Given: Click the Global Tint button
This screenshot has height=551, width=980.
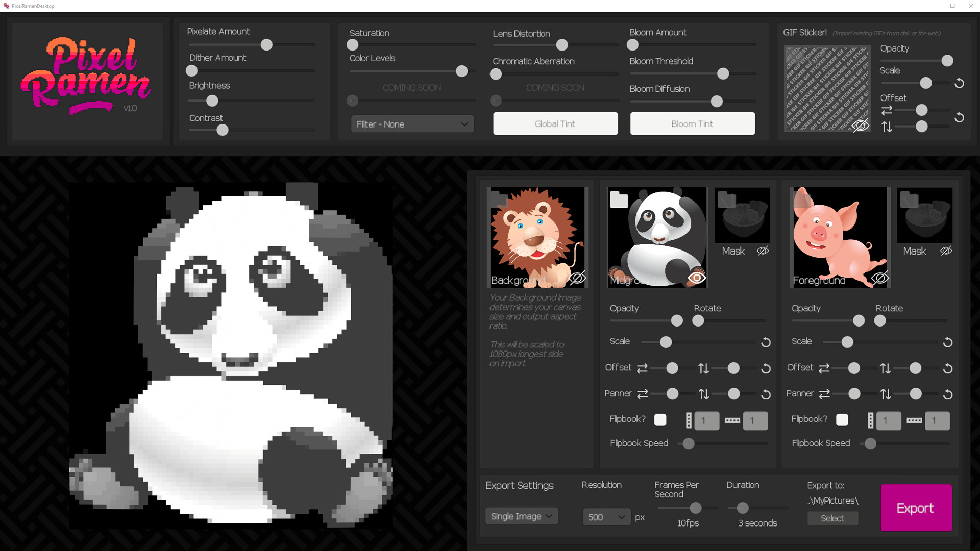Looking at the screenshot, I should point(555,123).
